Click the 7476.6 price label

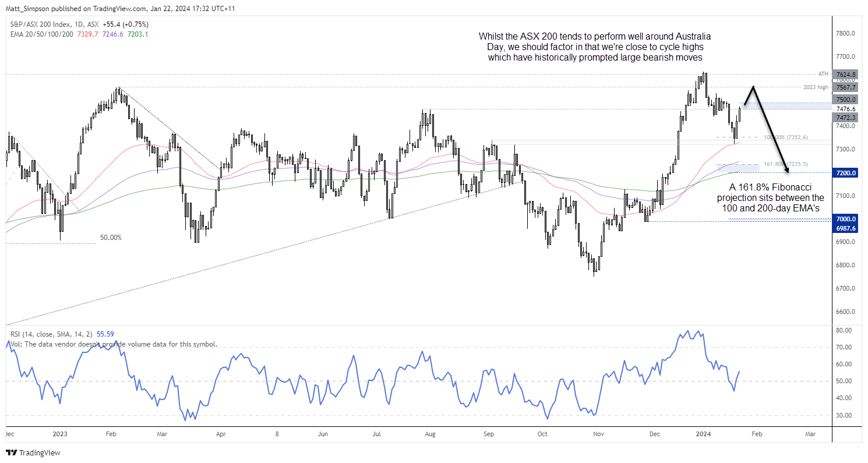pos(846,109)
